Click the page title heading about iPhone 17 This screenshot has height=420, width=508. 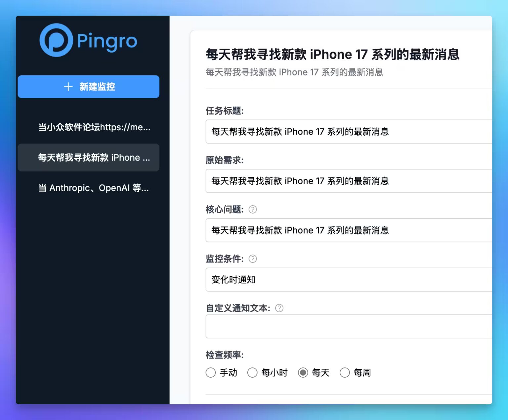coord(332,54)
